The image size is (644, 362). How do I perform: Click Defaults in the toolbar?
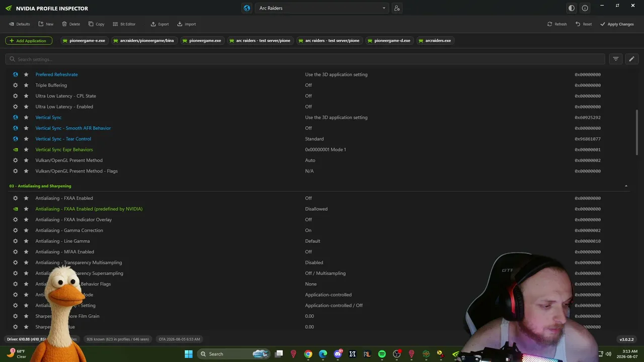(19, 24)
